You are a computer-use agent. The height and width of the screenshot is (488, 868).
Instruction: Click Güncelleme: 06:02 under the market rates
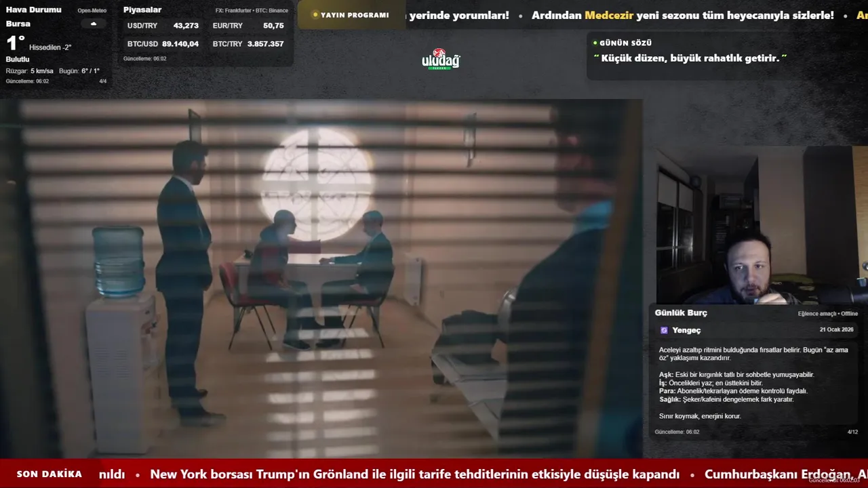tap(144, 59)
